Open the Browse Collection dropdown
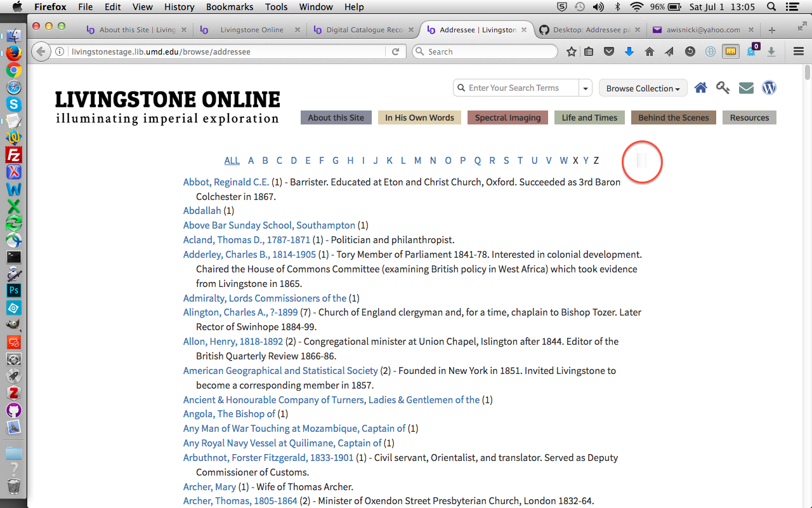The image size is (812, 508). [643, 88]
